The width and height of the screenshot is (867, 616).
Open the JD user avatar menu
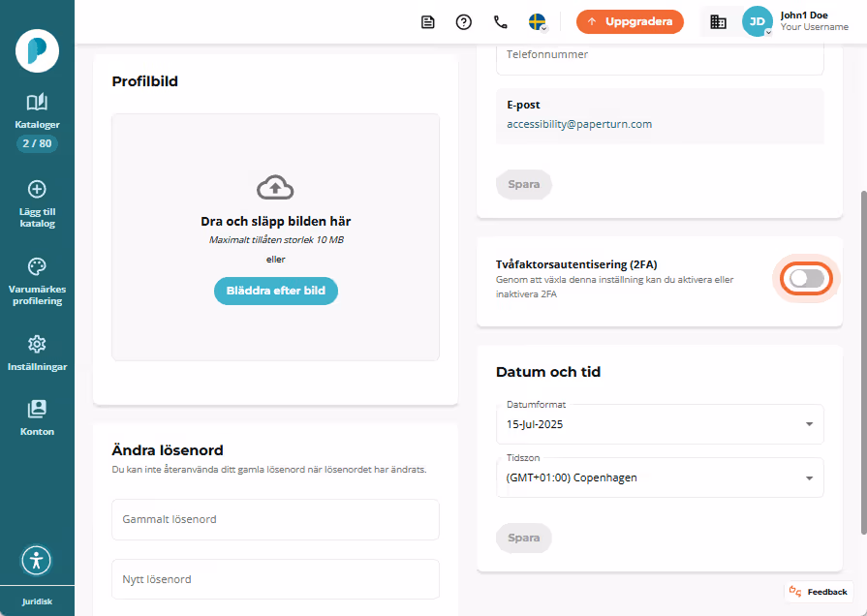click(757, 21)
